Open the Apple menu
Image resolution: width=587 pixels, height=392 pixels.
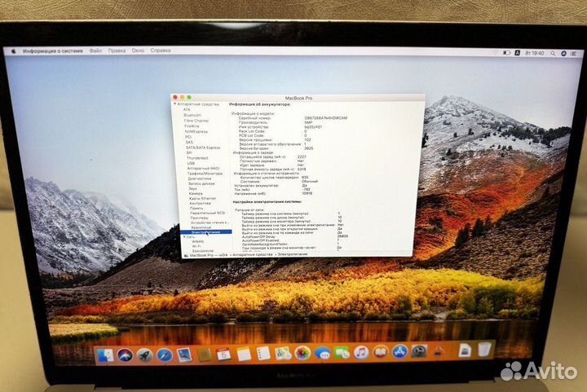[14, 51]
